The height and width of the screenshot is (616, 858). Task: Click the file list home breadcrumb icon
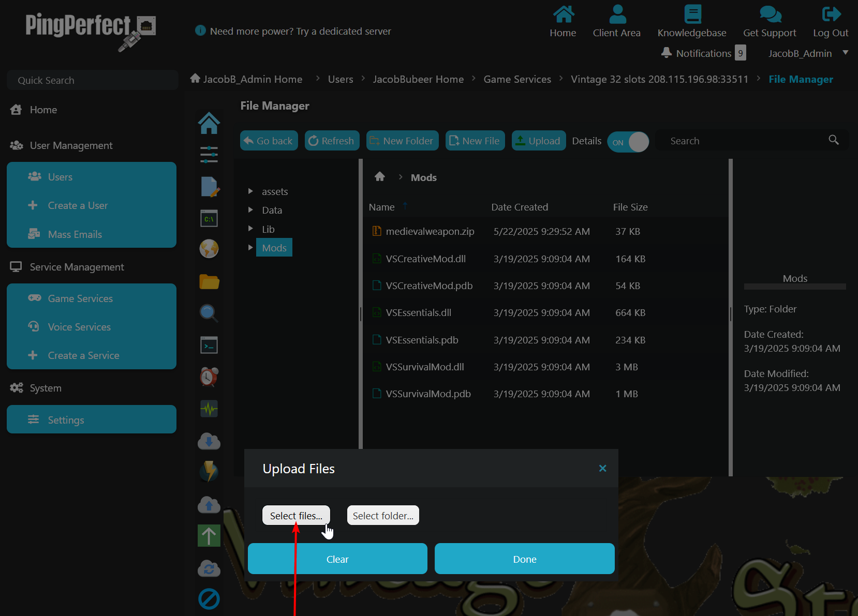click(x=380, y=177)
